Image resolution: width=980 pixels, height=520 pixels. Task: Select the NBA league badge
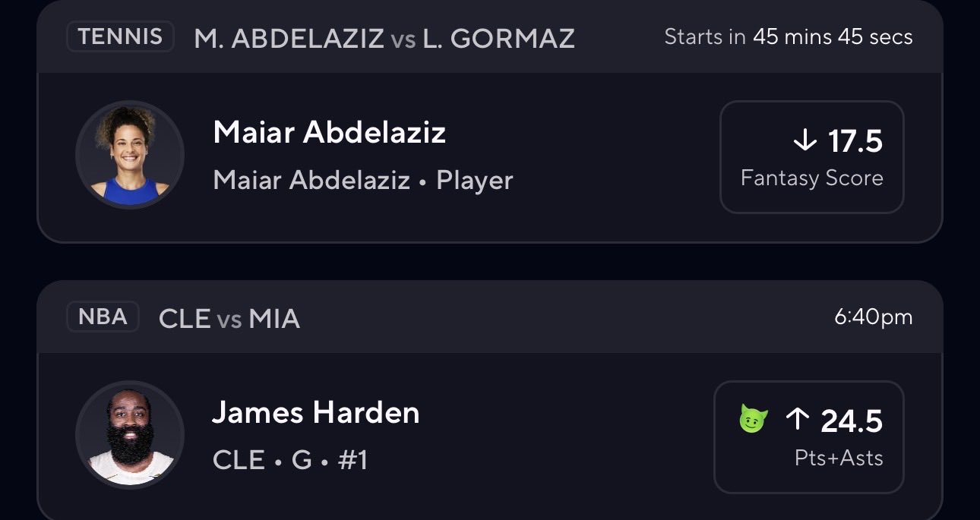[103, 317]
